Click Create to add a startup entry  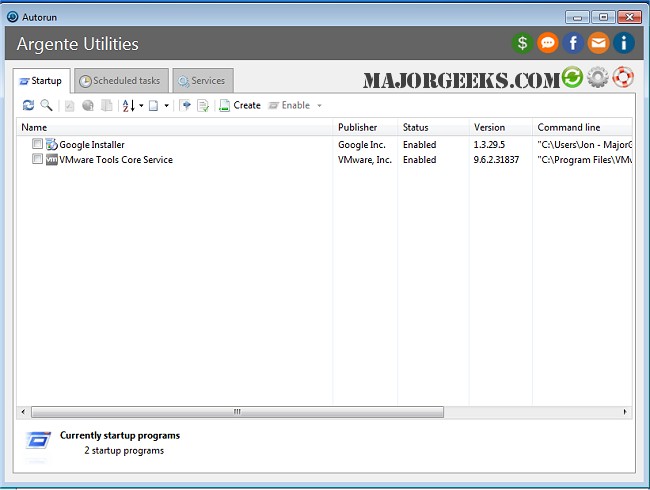click(x=240, y=106)
